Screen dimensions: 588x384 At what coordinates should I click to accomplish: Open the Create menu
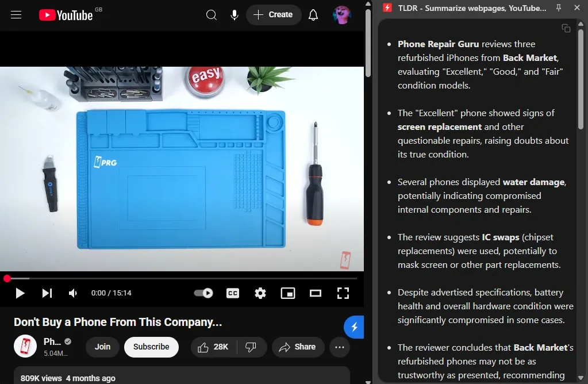(274, 15)
